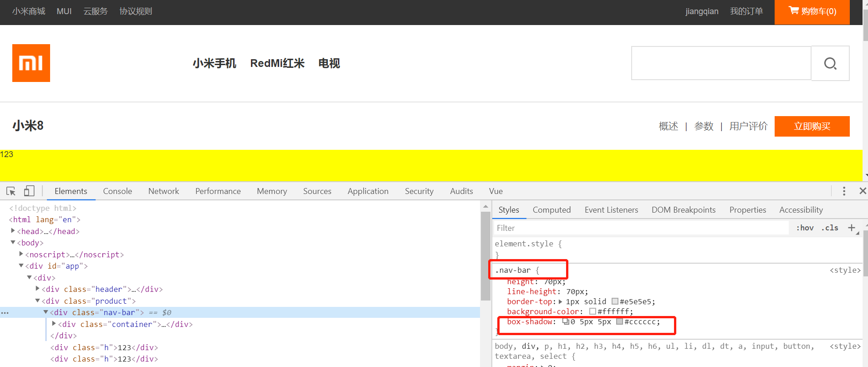The width and height of the screenshot is (868, 367).
Task: Expand the div class container node
Action: pyautogui.click(x=54, y=324)
